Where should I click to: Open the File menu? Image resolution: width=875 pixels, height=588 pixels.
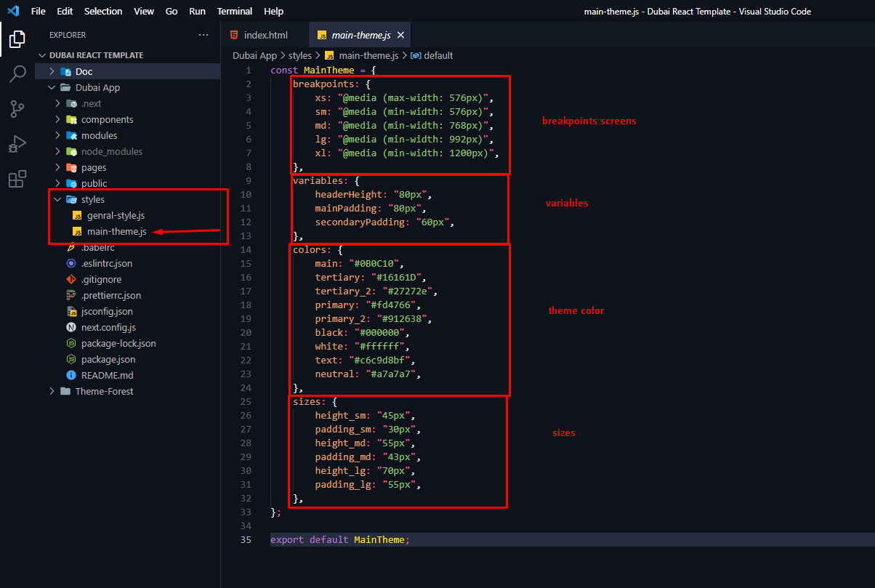tap(39, 11)
